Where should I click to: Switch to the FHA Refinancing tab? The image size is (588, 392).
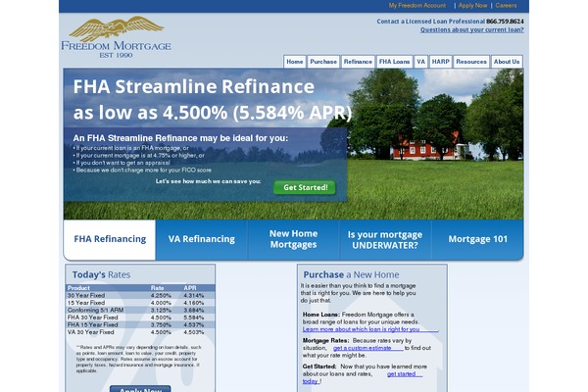110,239
